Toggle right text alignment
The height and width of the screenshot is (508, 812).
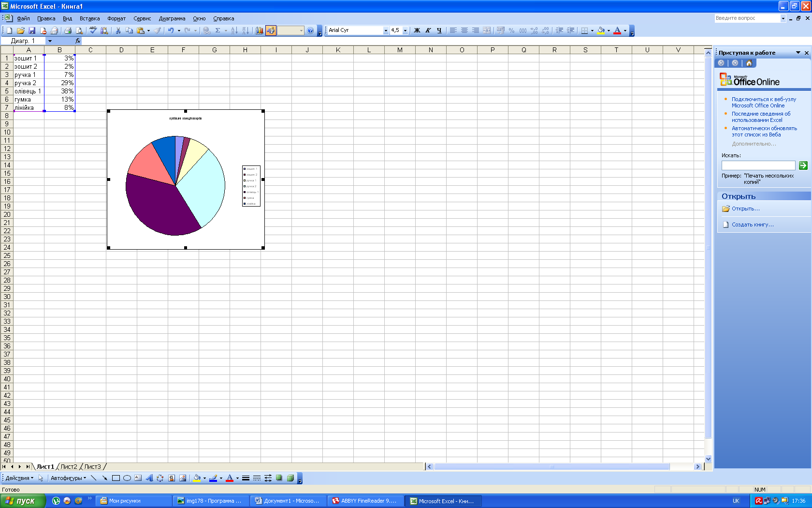click(475, 30)
